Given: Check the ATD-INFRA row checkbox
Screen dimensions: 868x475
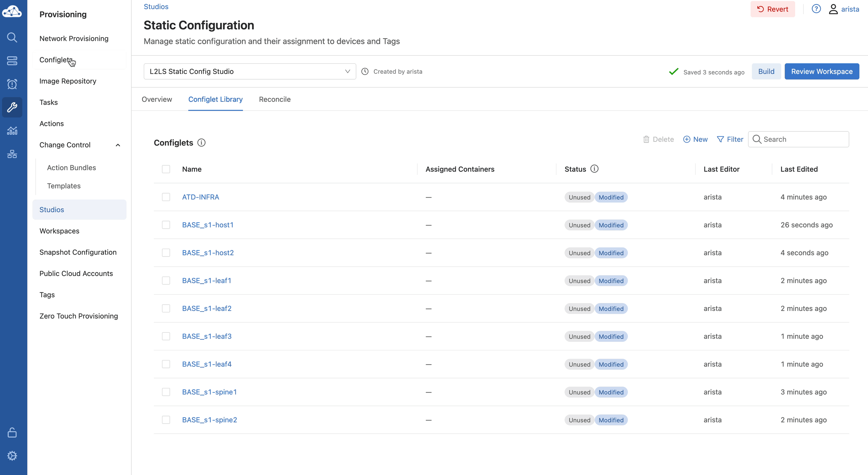Looking at the screenshot, I should pos(166,197).
